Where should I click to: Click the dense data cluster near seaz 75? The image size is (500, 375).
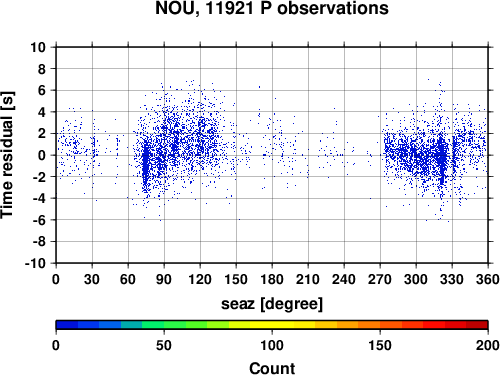(145, 163)
